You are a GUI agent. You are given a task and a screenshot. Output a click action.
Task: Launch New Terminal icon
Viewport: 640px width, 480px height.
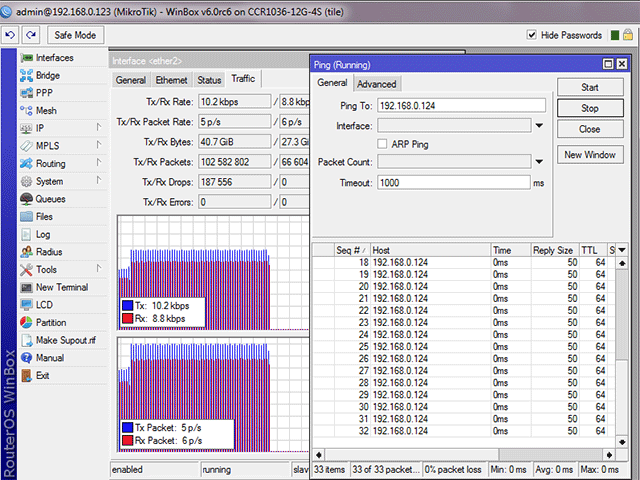27,287
